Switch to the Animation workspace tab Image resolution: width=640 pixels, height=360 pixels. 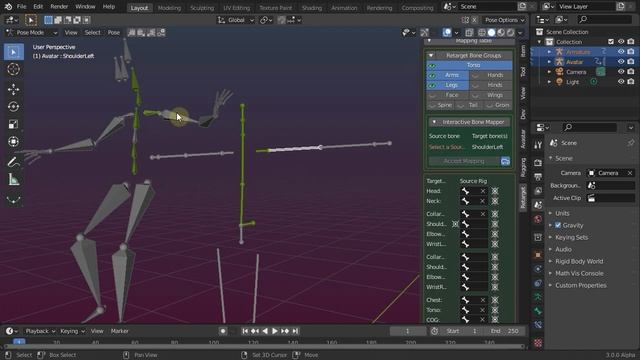[344, 8]
